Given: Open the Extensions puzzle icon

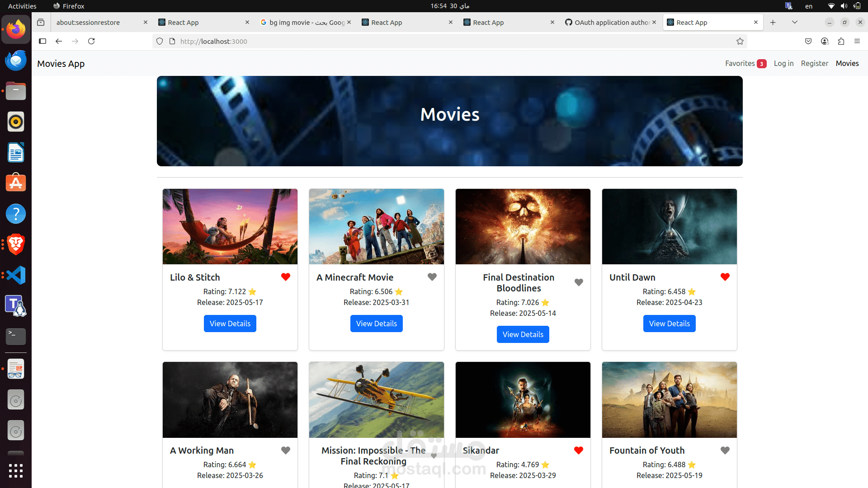Looking at the screenshot, I should tap(841, 41).
